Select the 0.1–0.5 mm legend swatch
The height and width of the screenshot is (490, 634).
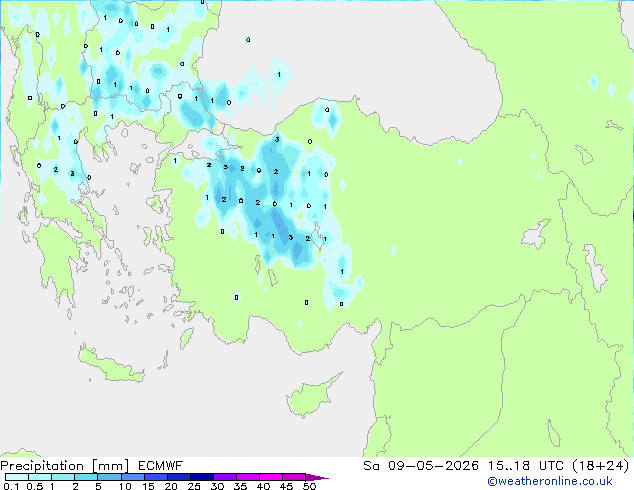17,477
